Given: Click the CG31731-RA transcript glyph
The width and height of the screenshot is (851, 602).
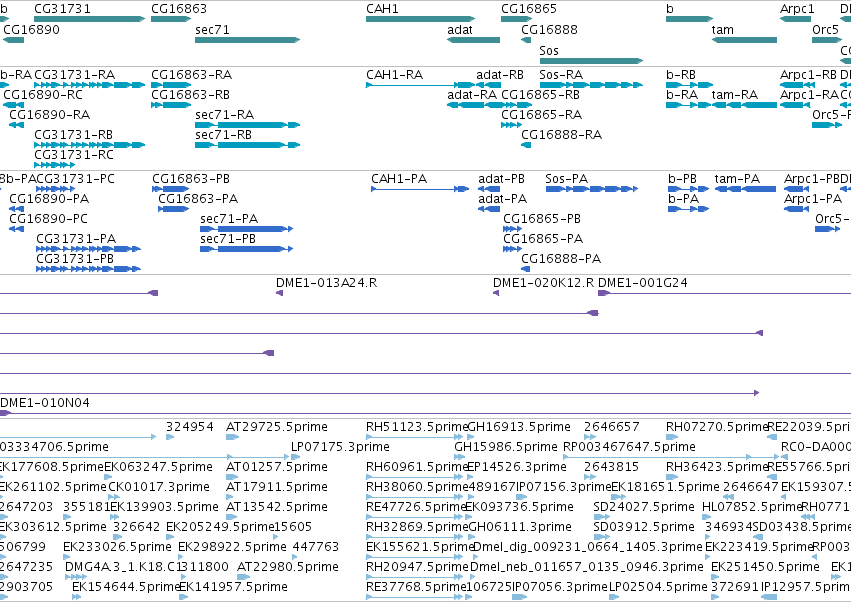Looking at the screenshot, I should (90, 85).
